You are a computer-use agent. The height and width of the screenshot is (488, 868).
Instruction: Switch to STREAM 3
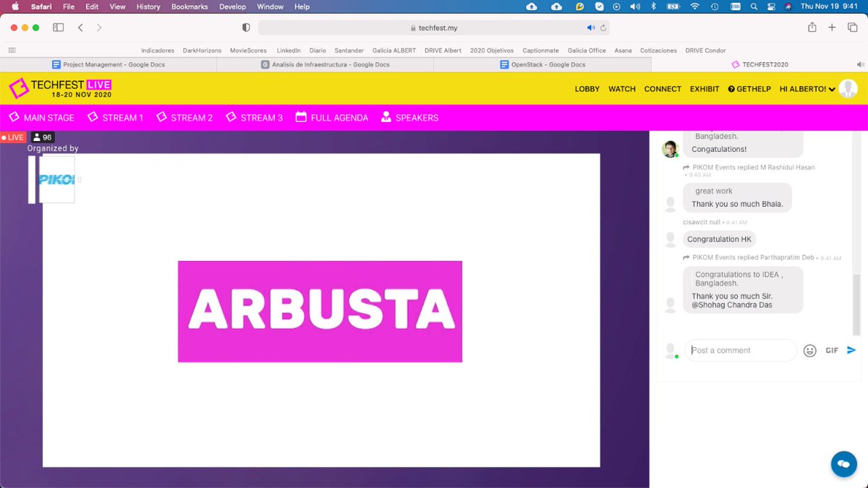255,117
